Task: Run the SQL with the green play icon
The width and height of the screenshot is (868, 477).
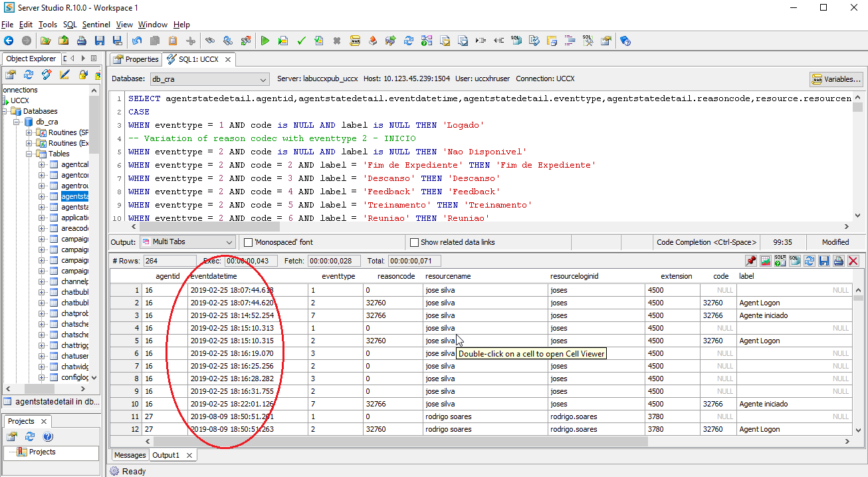Action: click(265, 41)
